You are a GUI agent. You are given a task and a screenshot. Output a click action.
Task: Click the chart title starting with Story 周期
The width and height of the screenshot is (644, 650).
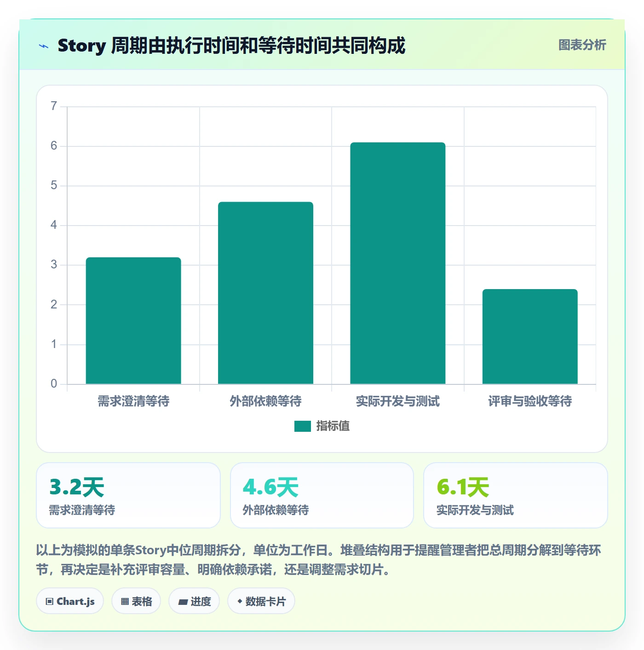pos(231,46)
